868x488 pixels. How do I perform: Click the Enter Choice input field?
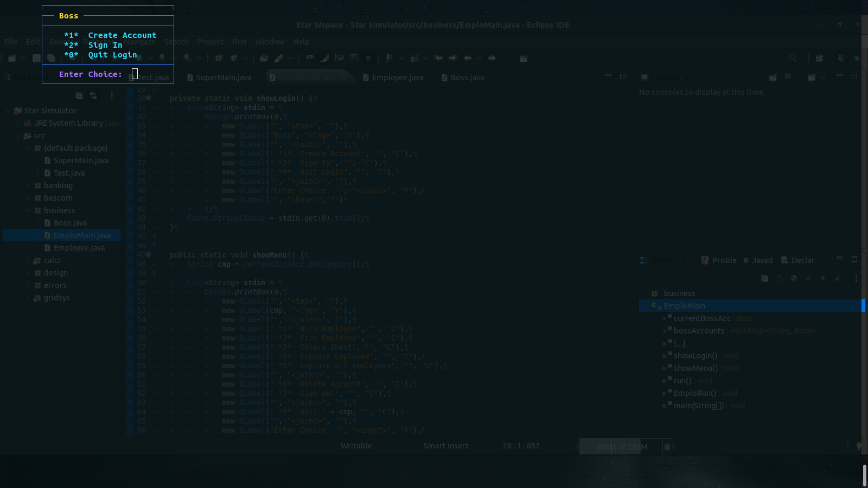coord(136,74)
